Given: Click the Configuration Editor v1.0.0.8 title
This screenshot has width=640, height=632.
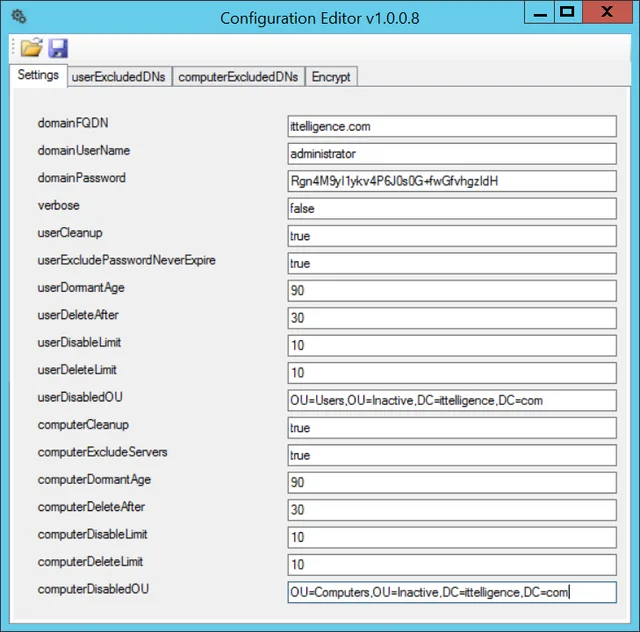Looking at the screenshot, I should tap(320, 18).
